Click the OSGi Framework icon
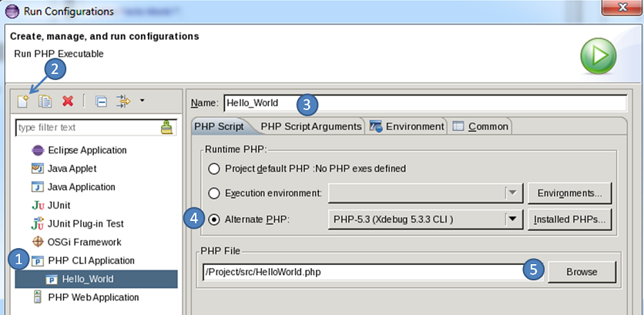The width and height of the screenshot is (644, 315). tap(38, 243)
